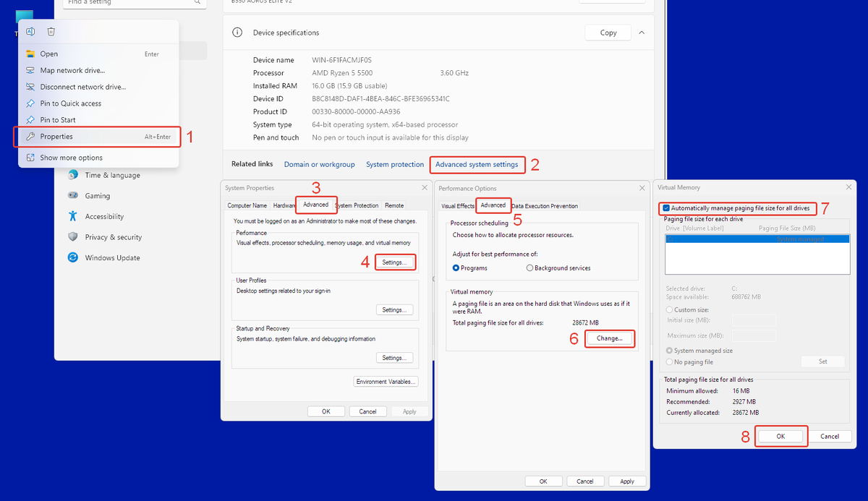Click the Set button in Virtual Memory
The width and height of the screenshot is (868, 501).
pos(823,361)
